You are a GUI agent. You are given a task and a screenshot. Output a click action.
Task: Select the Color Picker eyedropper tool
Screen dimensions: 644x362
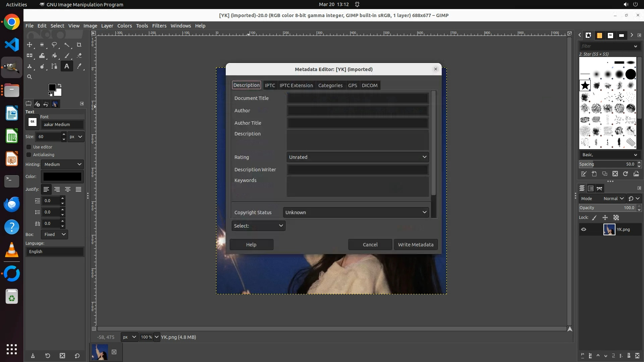[79, 66]
